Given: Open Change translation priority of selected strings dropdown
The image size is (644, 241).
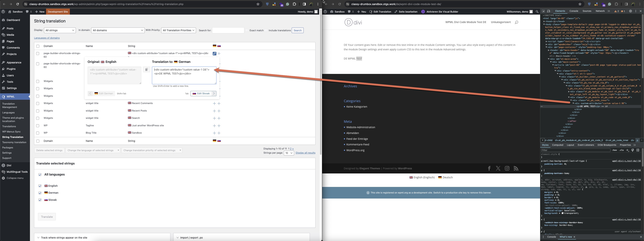Looking at the screenshot, I should point(152,150).
